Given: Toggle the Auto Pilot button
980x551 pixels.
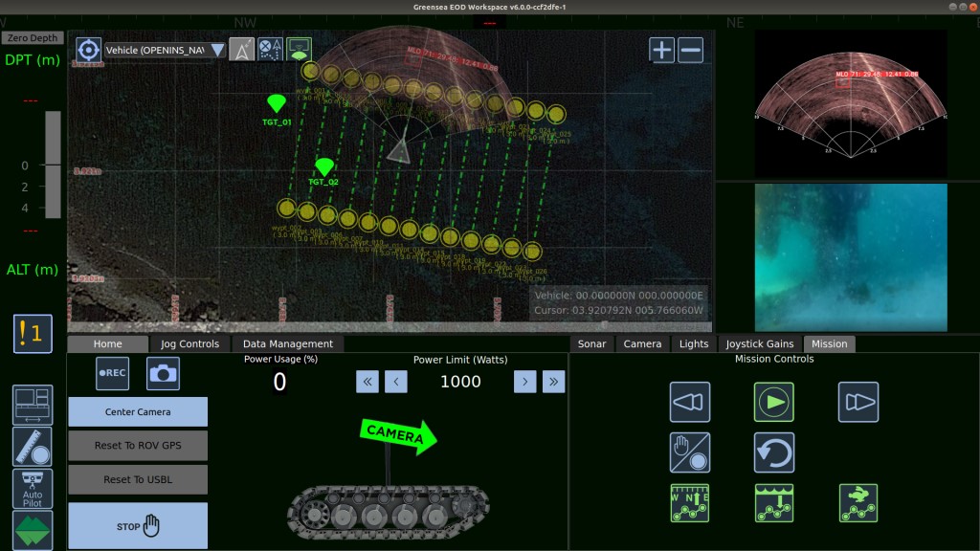Looking at the screenshot, I should 33,489.
